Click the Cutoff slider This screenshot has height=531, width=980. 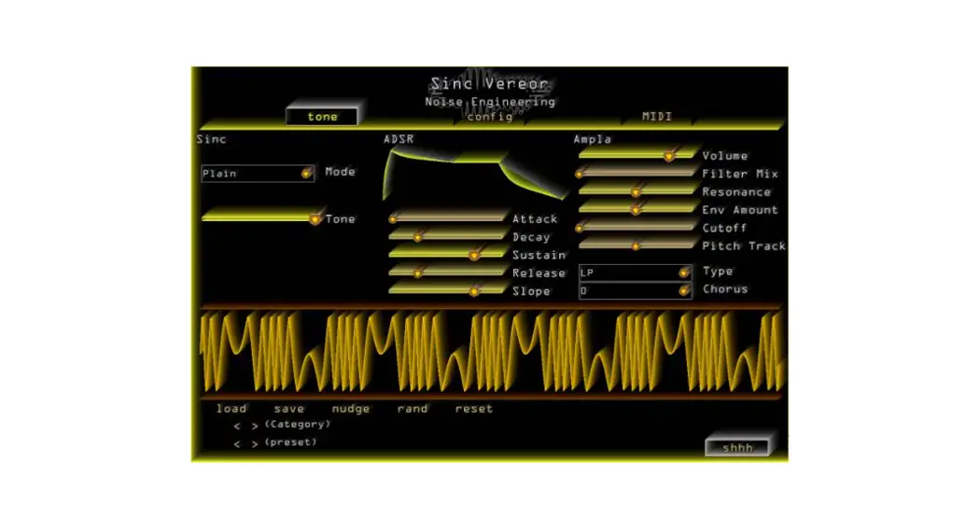(x=637, y=228)
